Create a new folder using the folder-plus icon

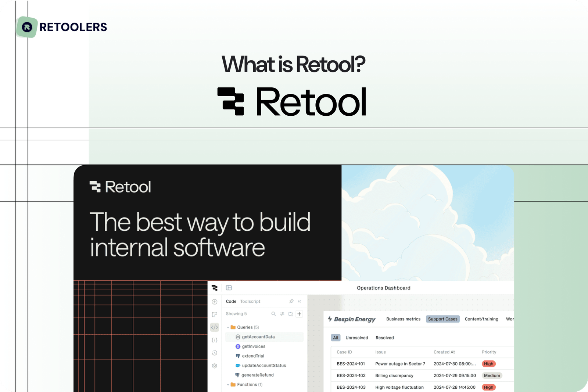[291, 314]
